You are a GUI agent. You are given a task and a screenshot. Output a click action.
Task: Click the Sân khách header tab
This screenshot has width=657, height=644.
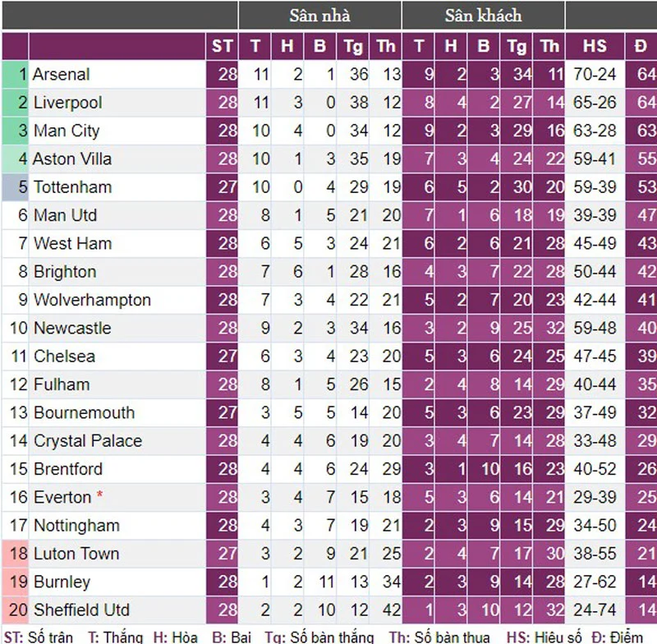(483, 16)
